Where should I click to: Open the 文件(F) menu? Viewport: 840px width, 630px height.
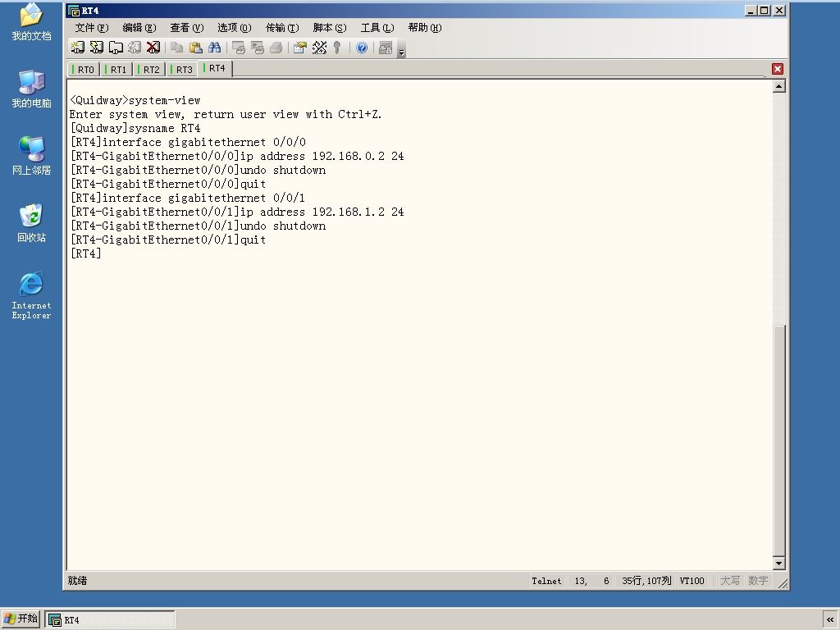92,28
